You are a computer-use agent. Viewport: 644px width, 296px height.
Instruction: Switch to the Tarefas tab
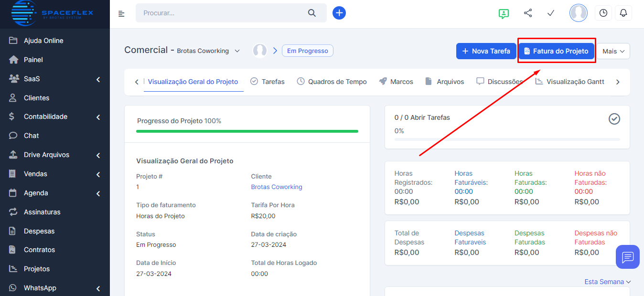268,82
